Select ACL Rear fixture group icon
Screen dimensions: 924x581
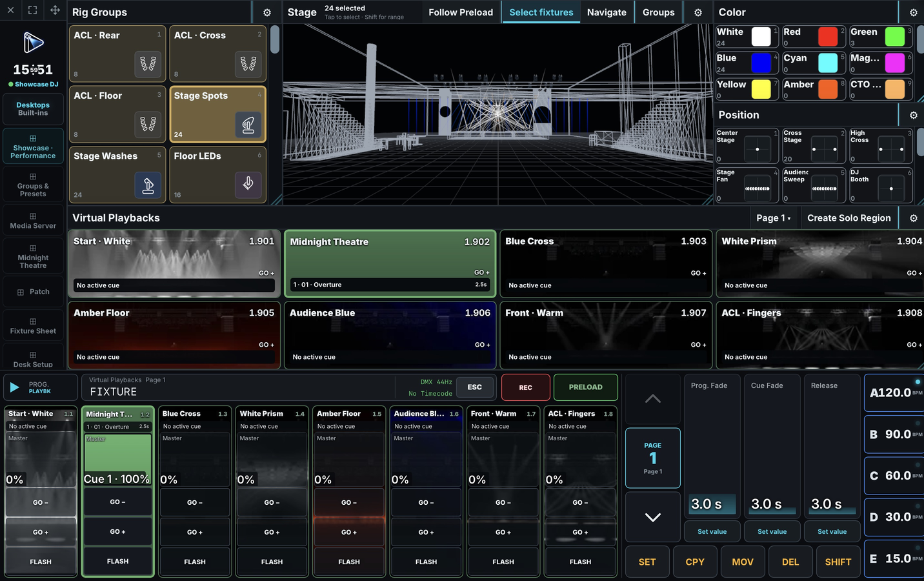(148, 63)
